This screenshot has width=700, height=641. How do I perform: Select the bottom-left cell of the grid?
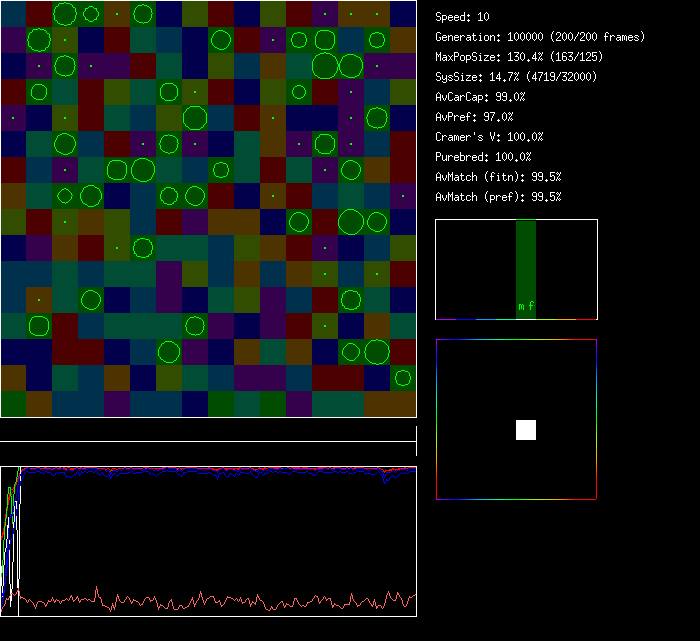pos(13,404)
